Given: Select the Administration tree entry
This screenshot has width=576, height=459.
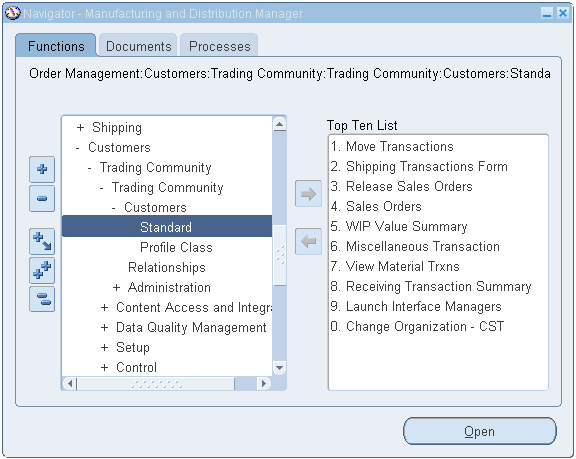Looking at the screenshot, I should pos(169,288).
